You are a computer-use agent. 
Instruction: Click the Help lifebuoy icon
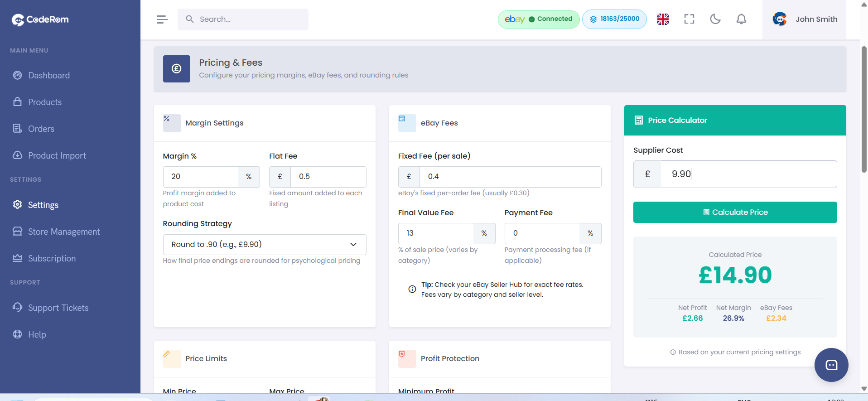tap(18, 334)
